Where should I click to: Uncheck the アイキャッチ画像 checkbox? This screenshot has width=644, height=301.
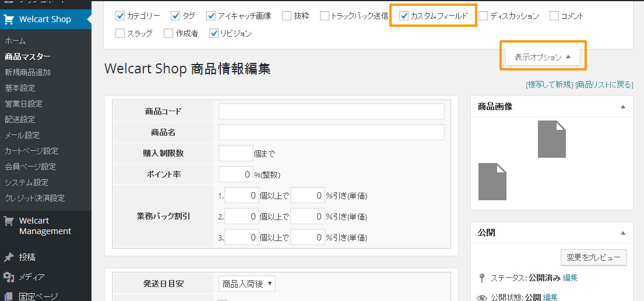pyautogui.click(x=211, y=16)
